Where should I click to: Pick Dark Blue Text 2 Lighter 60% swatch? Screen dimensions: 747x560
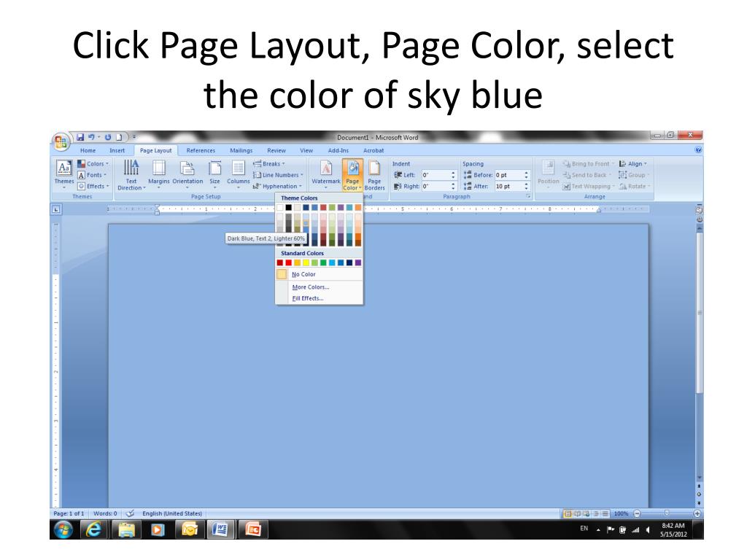pyautogui.click(x=306, y=222)
